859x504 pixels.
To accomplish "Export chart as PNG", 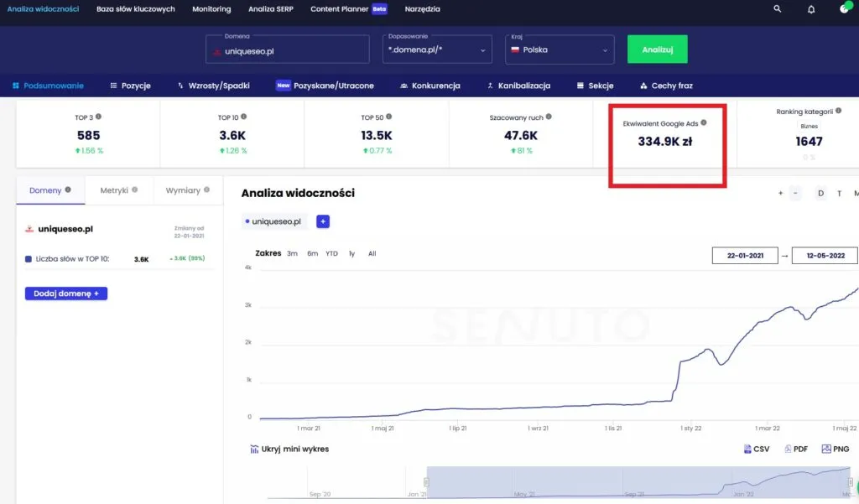I will [836, 449].
